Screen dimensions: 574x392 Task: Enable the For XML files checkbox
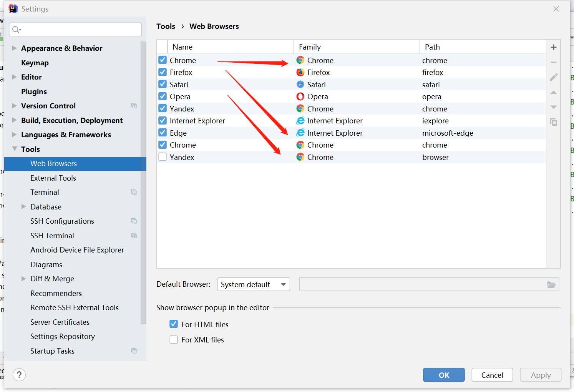pyautogui.click(x=174, y=339)
